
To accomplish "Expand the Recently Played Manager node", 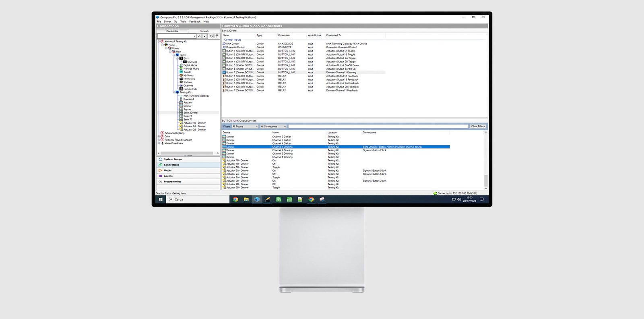I will (x=159, y=140).
